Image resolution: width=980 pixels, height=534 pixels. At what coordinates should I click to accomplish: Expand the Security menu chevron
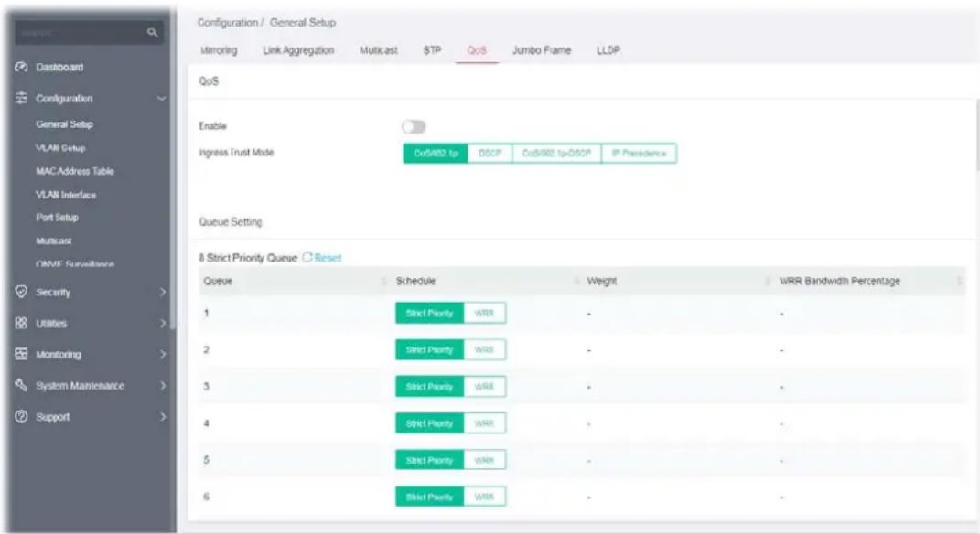coord(163,292)
